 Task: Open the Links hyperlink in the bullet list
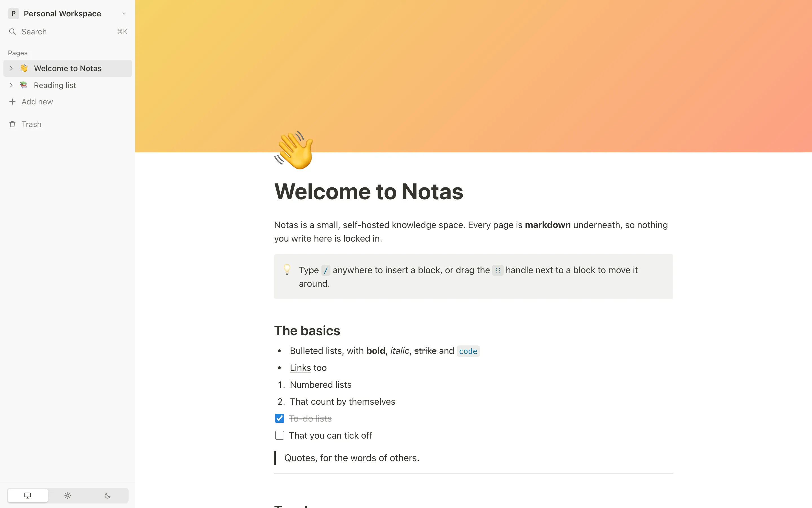click(x=300, y=368)
